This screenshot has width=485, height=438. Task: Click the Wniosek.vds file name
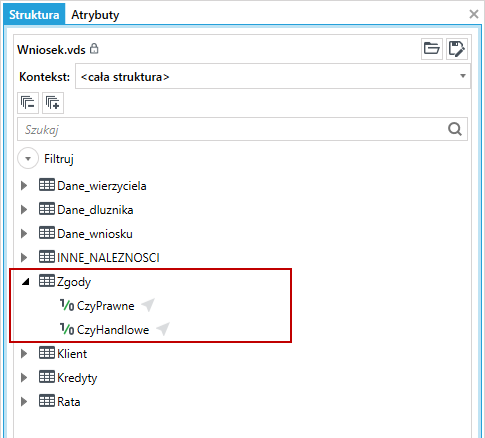(51, 49)
